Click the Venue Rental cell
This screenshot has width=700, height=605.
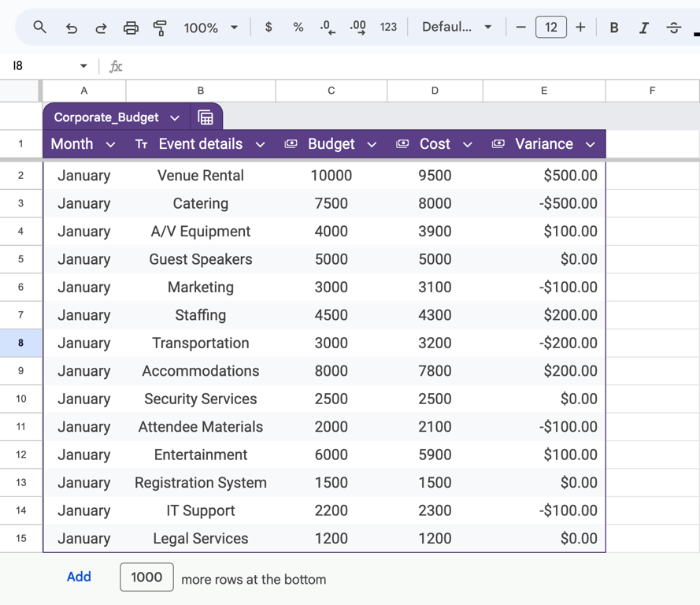(201, 176)
